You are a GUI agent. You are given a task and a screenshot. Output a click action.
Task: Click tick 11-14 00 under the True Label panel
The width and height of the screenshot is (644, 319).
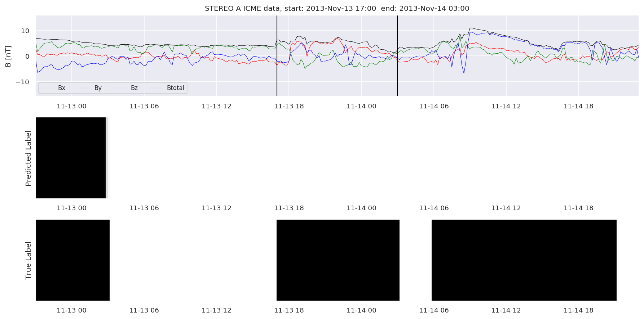pyautogui.click(x=361, y=310)
